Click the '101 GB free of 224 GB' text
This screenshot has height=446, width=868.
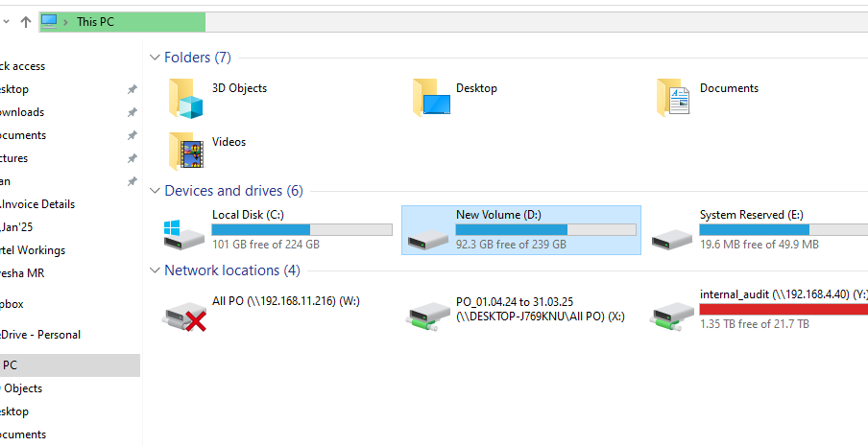click(266, 245)
